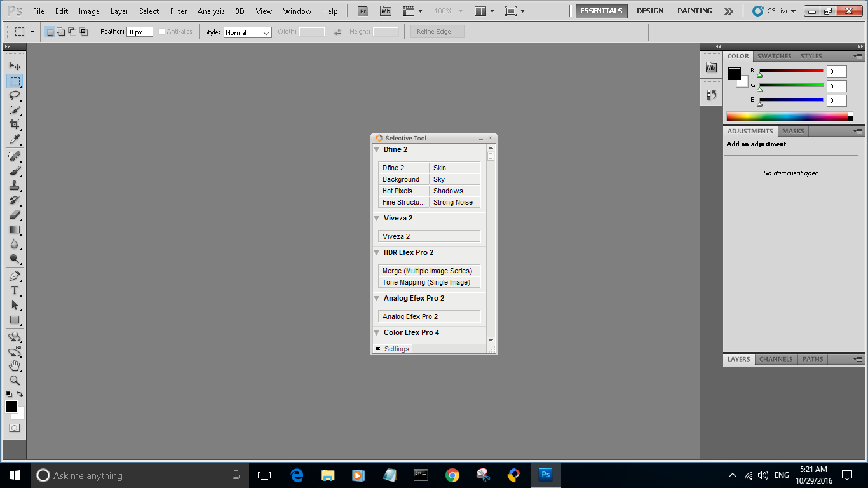This screenshot has height=488, width=868.
Task: Switch to the Swatches tab
Action: (774, 56)
